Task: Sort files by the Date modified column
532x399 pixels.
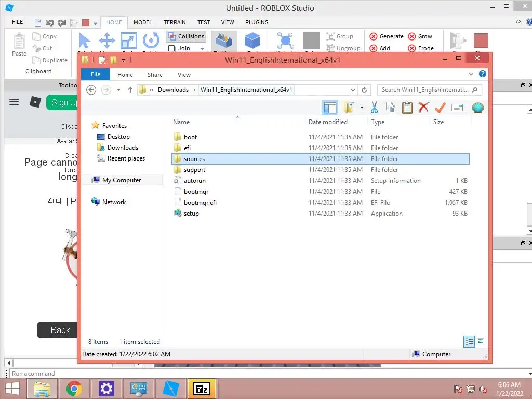Action: point(328,122)
